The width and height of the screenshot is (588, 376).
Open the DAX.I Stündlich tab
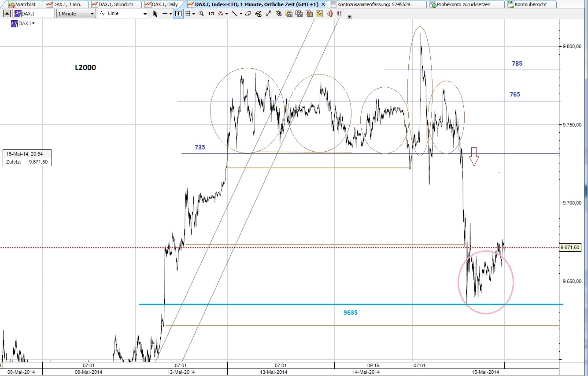point(115,4)
